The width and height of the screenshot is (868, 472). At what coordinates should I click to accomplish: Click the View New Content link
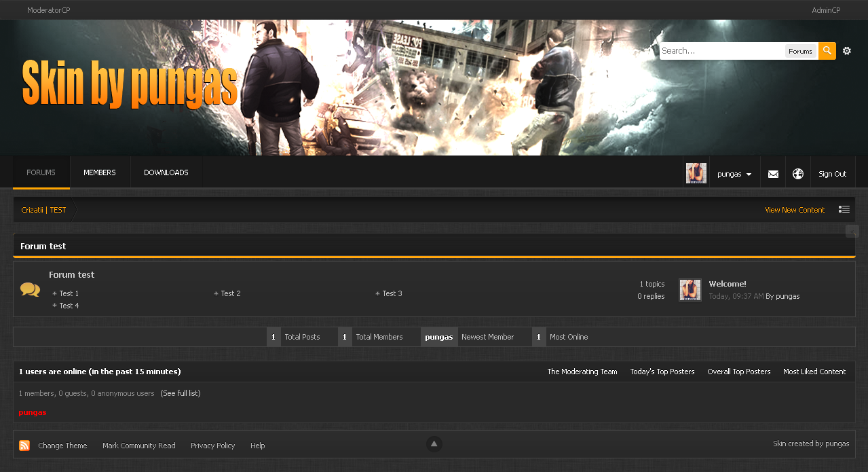tap(795, 210)
